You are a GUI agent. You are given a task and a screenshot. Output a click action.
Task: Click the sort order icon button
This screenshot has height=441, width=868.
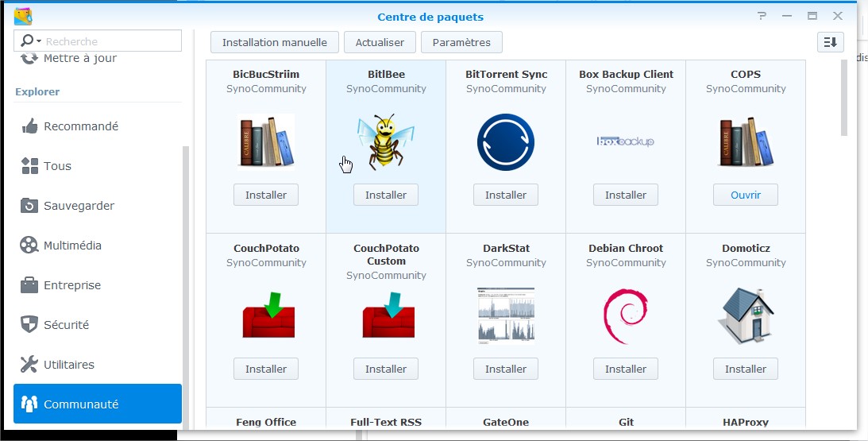pyautogui.click(x=831, y=42)
